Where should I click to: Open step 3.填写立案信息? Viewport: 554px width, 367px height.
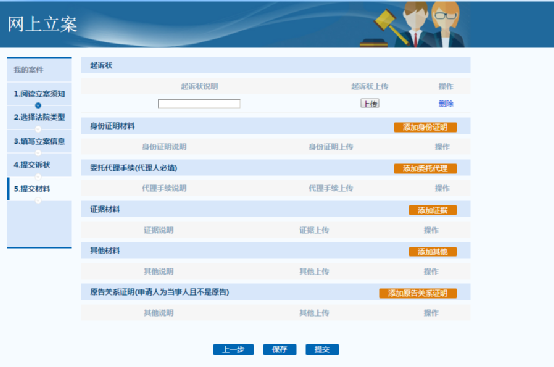point(39,141)
